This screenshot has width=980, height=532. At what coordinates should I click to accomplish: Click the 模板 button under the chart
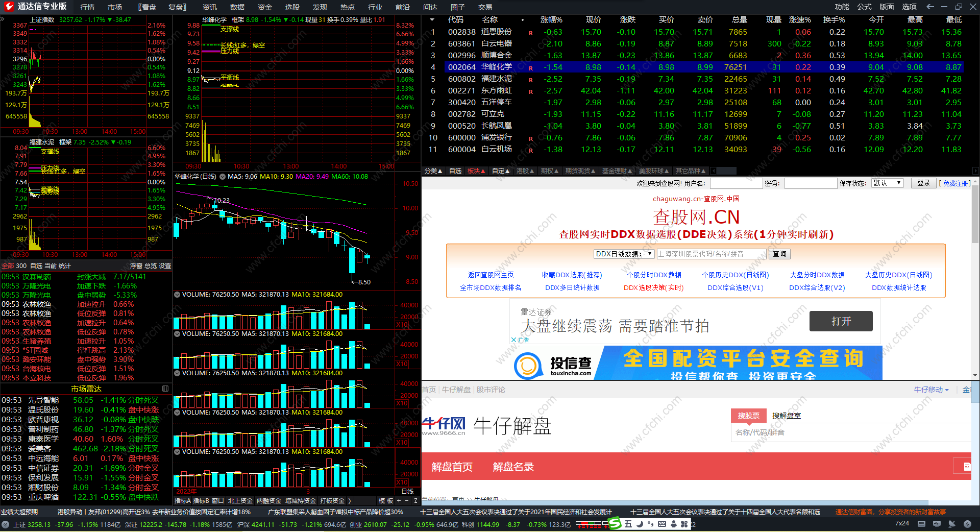tap(386, 501)
